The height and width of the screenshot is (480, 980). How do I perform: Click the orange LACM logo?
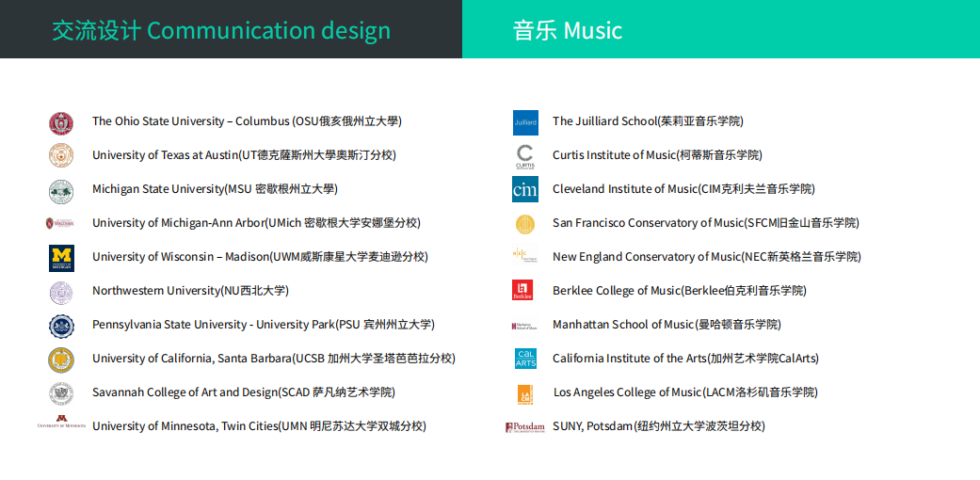(x=525, y=394)
